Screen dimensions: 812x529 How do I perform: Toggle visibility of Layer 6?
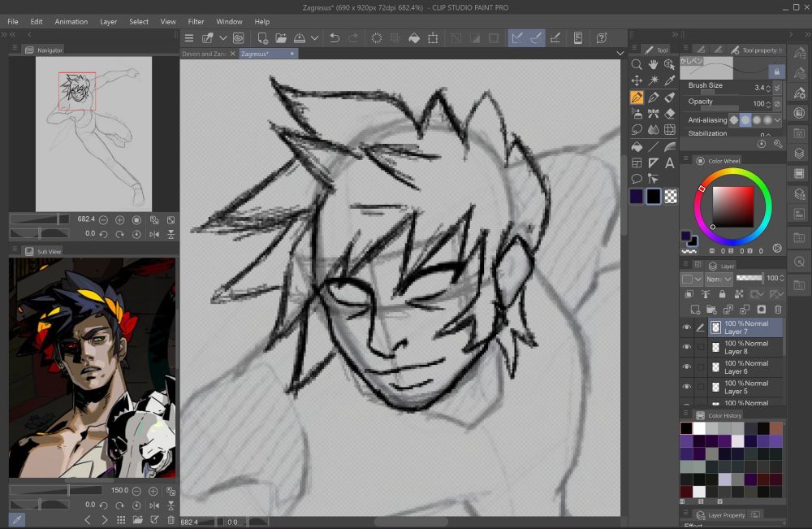[686, 367]
